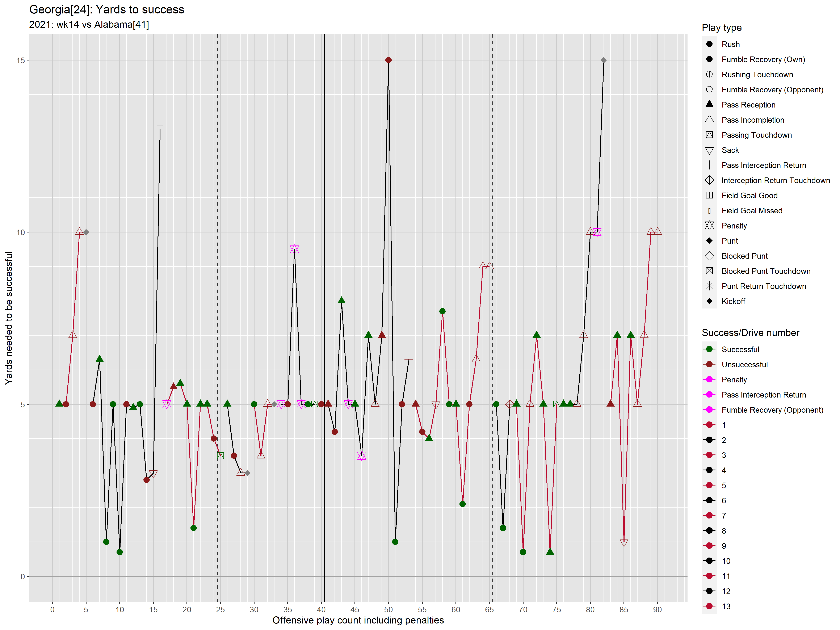Click the Kickoff diamond legend icon

pyautogui.click(x=709, y=301)
